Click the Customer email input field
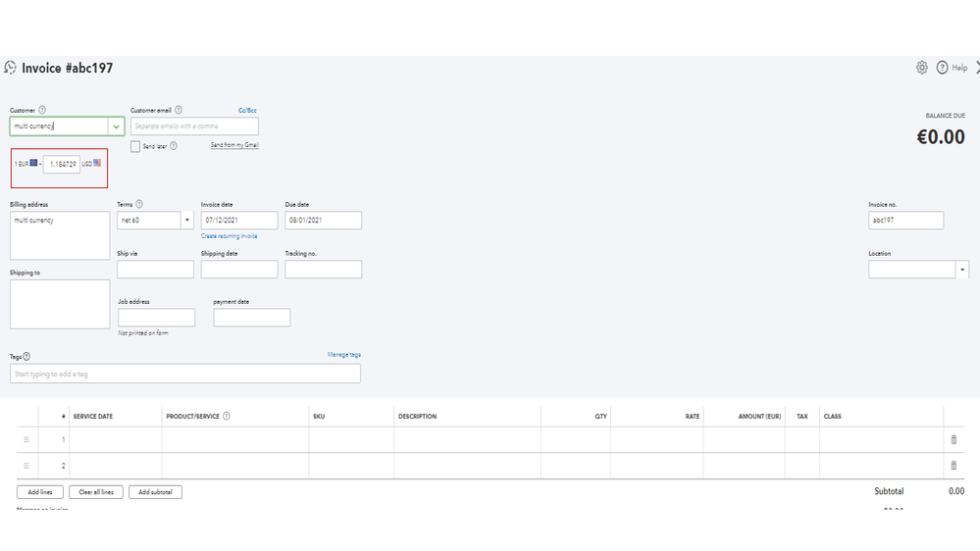Screen dimensions: 980x551 point(194,126)
